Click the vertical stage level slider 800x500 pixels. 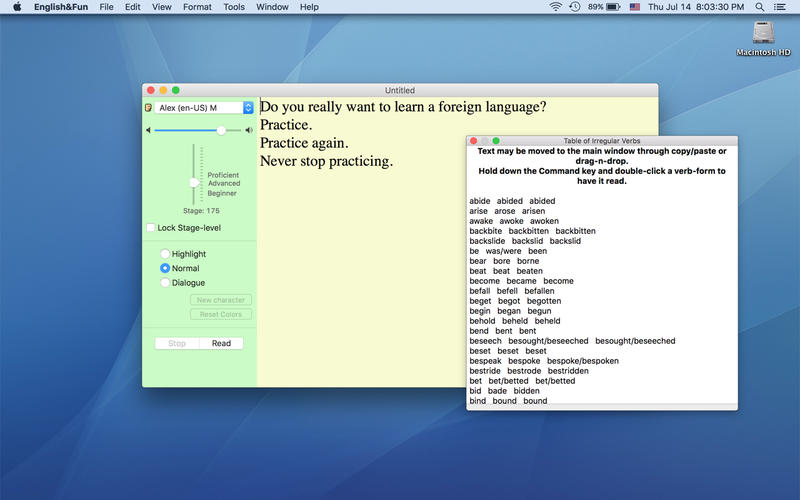pyautogui.click(x=194, y=174)
